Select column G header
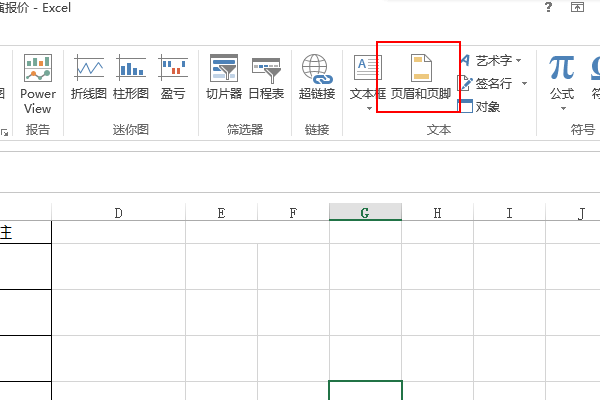The image size is (600, 400). pos(365,212)
